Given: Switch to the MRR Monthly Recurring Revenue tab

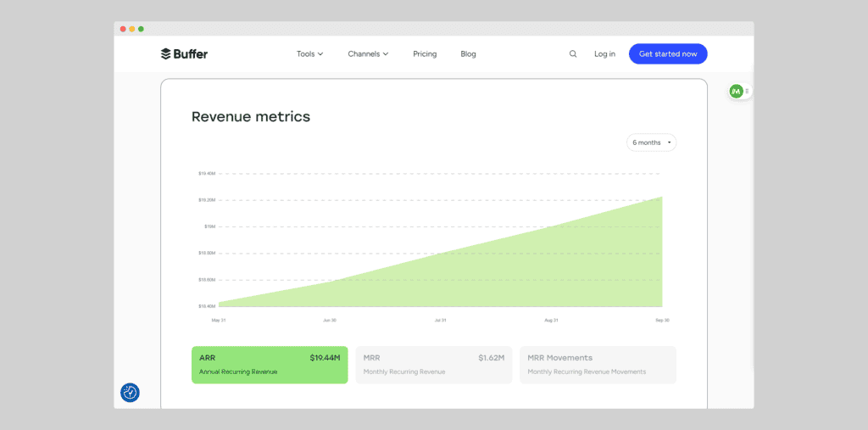Looking at the screenshot, I should [x=433, y=365].
